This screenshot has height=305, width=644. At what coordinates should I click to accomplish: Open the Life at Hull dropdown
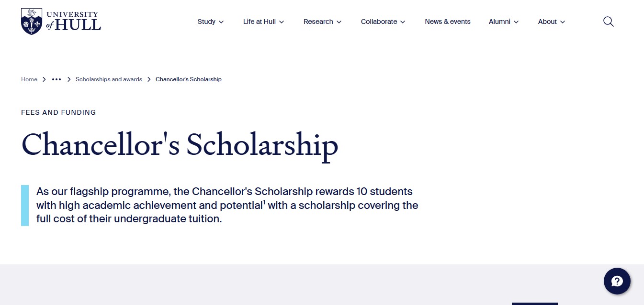click(263, 22)
